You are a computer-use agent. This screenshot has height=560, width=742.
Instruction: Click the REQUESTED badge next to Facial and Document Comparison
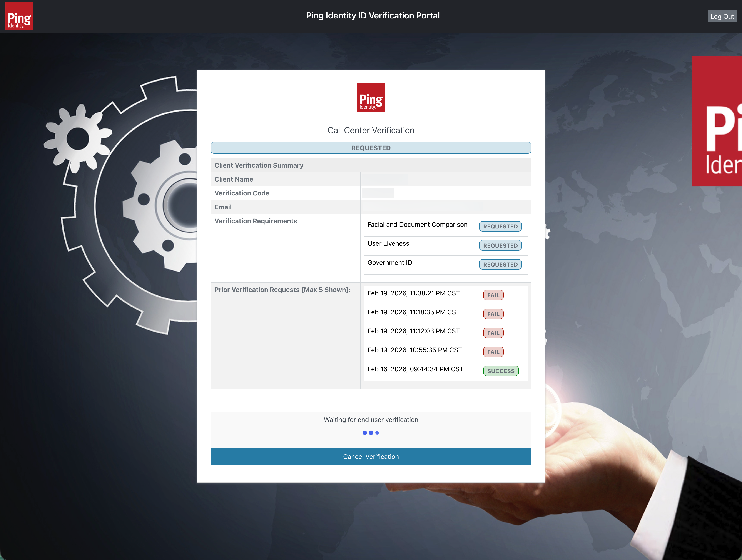(x=500, y=226)
